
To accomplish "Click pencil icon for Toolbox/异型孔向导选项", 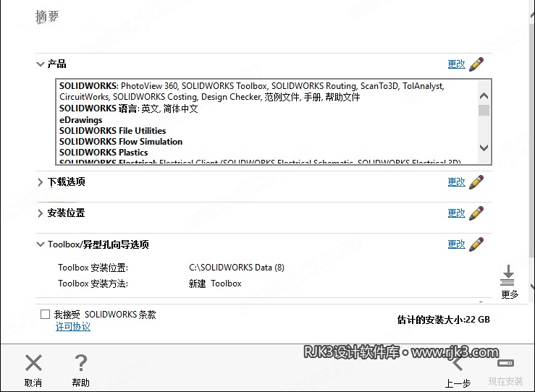I will [x=476, y=244].
